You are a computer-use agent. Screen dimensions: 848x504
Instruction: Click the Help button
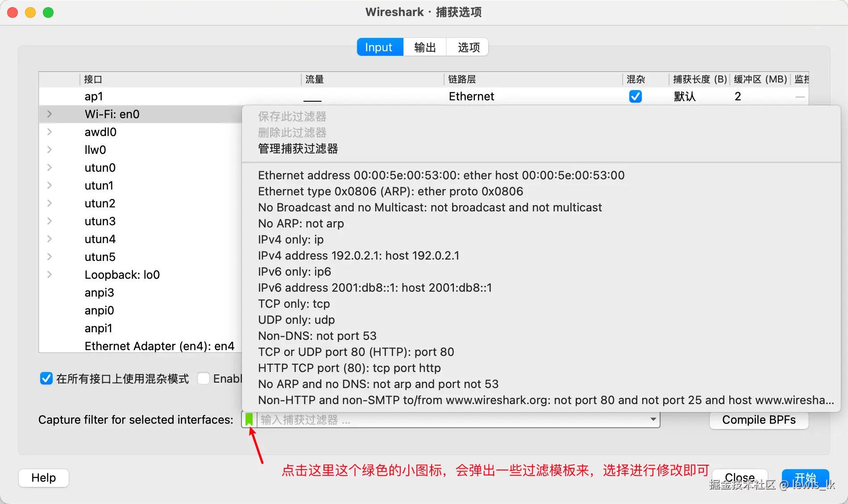point(44,478)
